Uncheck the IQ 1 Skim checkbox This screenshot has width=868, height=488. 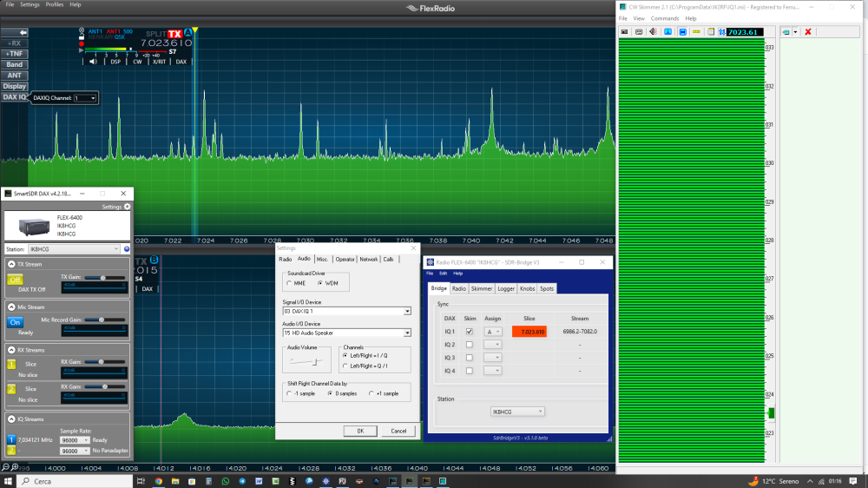470,331
